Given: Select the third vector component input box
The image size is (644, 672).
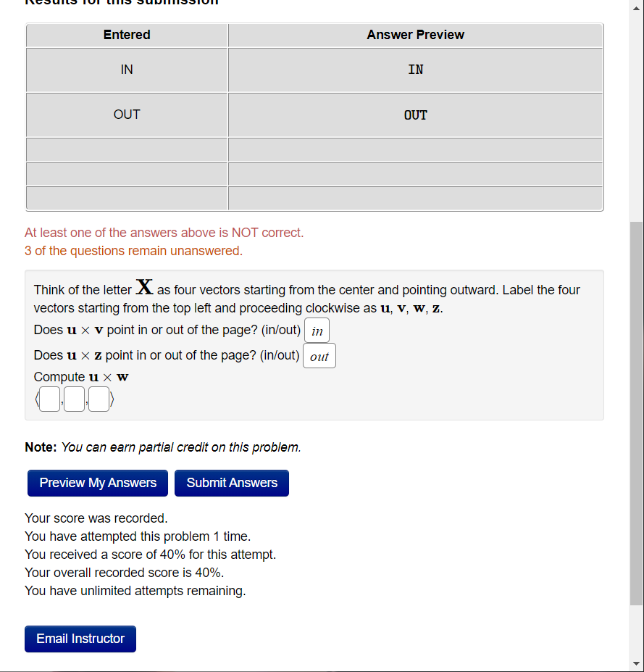Looking at the screenshot, I should [x=99, y=399].
